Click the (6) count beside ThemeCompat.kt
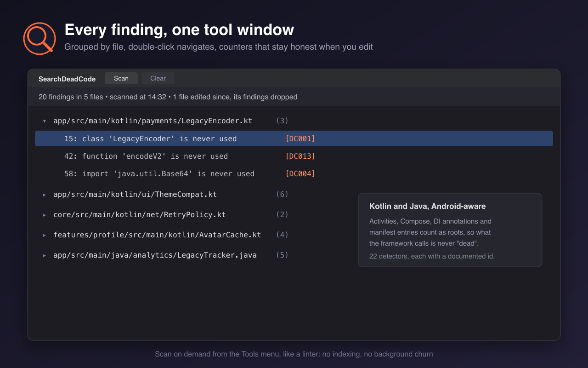588x368 pixels. (x=282, y=194)
